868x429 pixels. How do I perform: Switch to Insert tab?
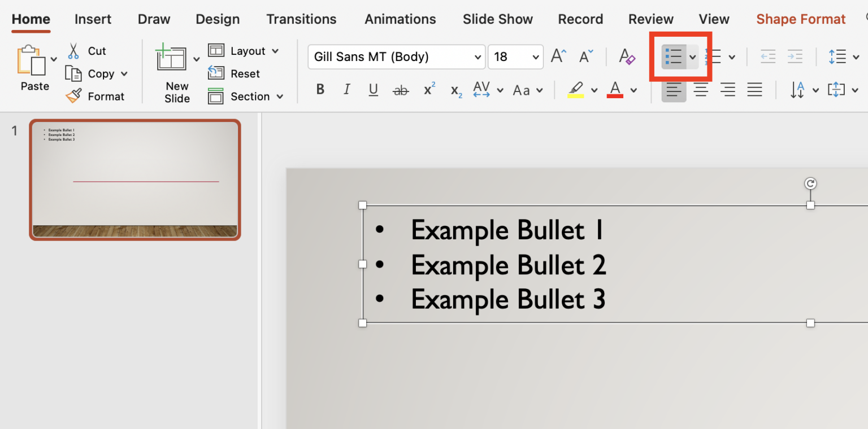point(93,19)
